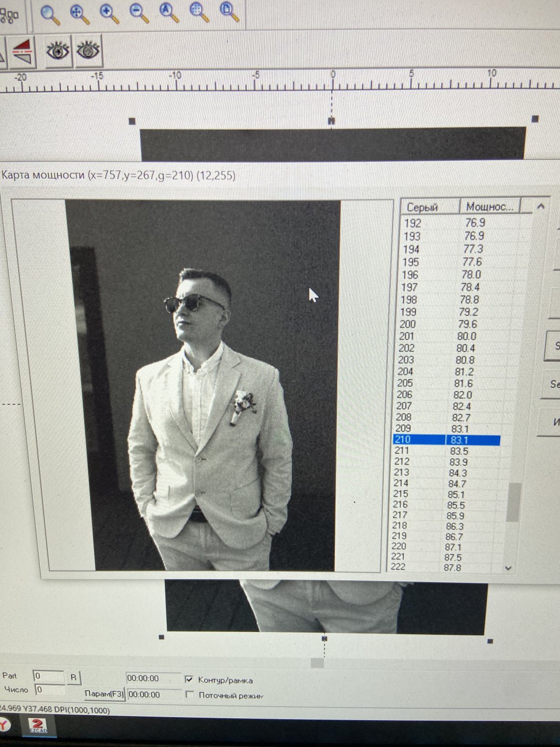Open EZCAD from the taskbar
Screen dimensions: 560x747
38,726
